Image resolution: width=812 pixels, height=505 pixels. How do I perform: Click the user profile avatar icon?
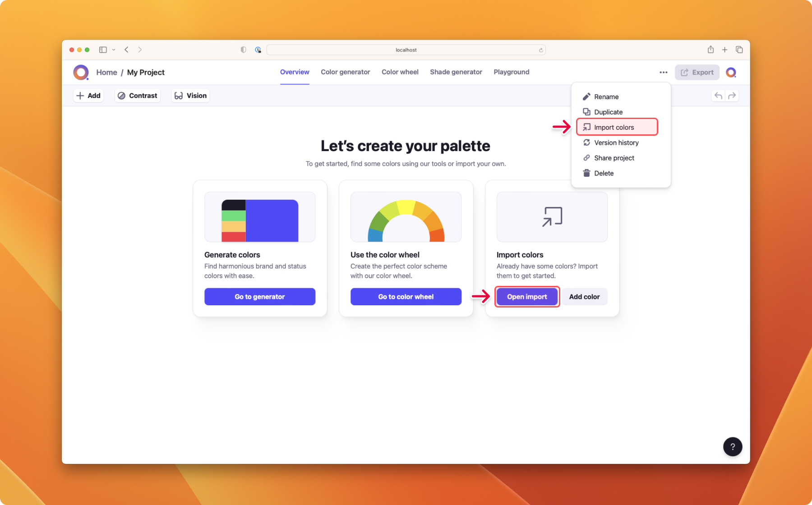tap(731, 72)
